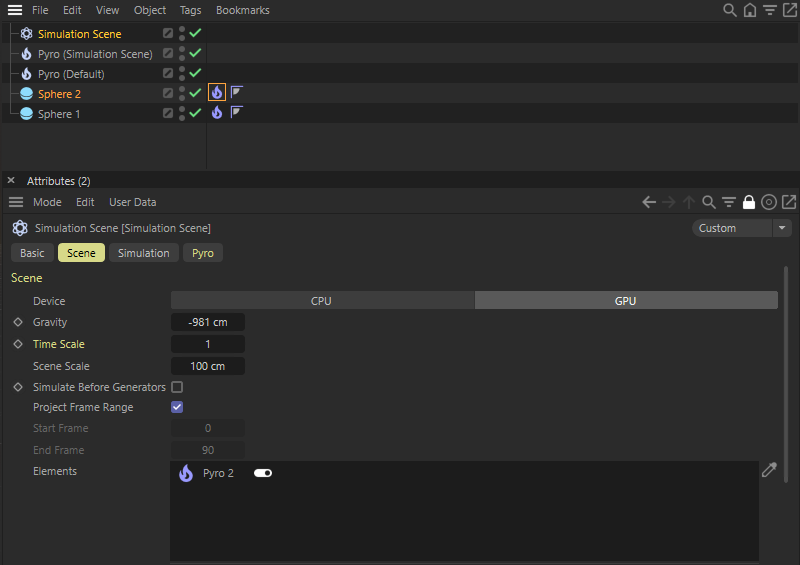The width and height of the screenshot is (800, 565).
Task: Switch to the Simulation tab
Action: point(143,253)
